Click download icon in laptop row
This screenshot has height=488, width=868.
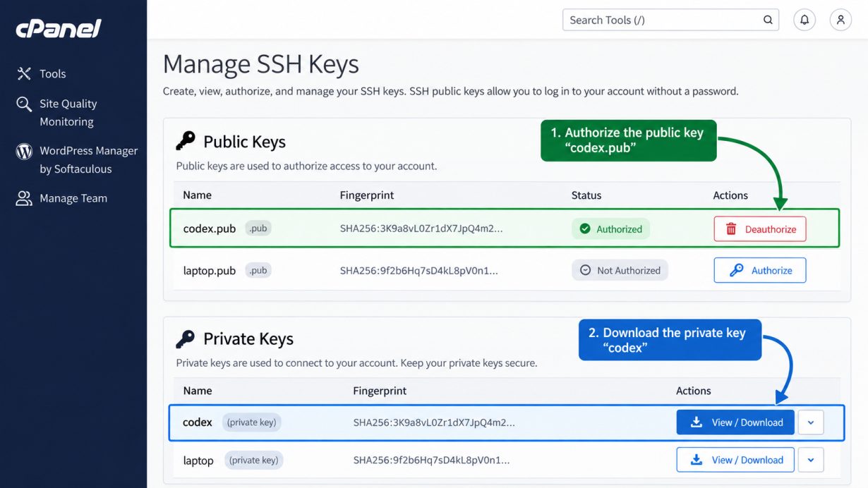pos(697,460)
